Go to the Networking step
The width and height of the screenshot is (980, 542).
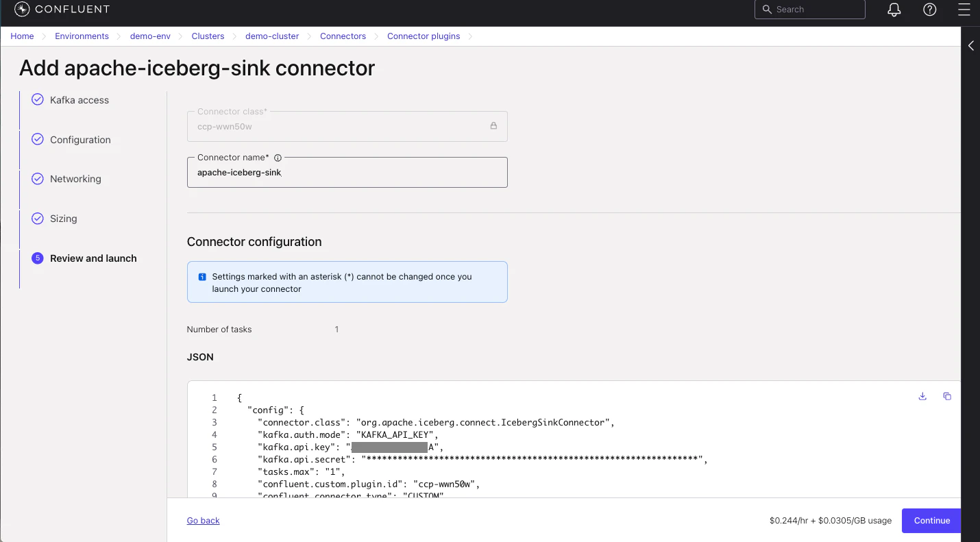(75, 179)
